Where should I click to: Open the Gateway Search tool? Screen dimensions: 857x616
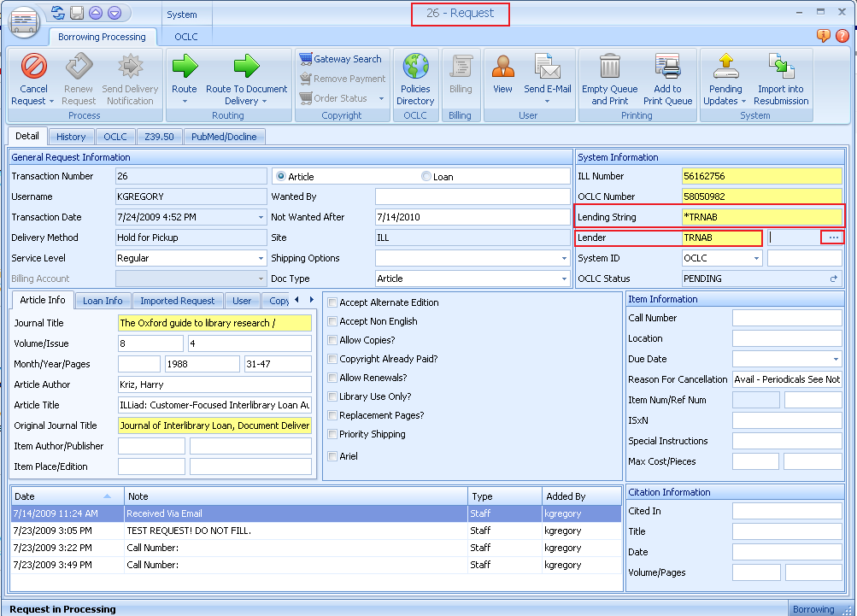[342, 59]
